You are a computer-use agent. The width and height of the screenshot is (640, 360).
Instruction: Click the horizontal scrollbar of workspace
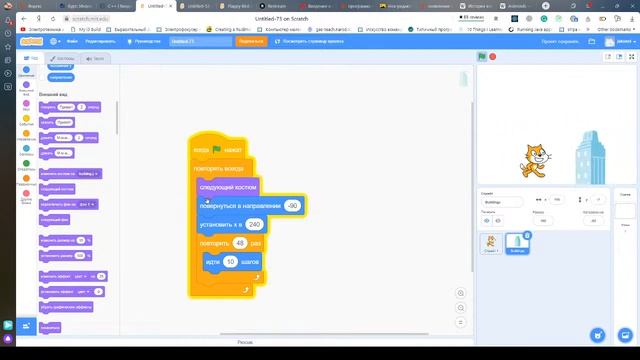pos(324,334)
